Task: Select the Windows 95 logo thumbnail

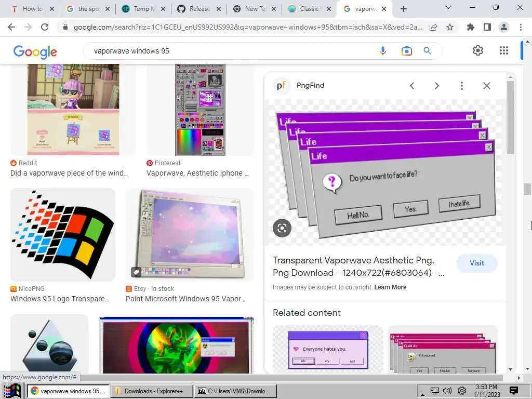Action: 63,235
